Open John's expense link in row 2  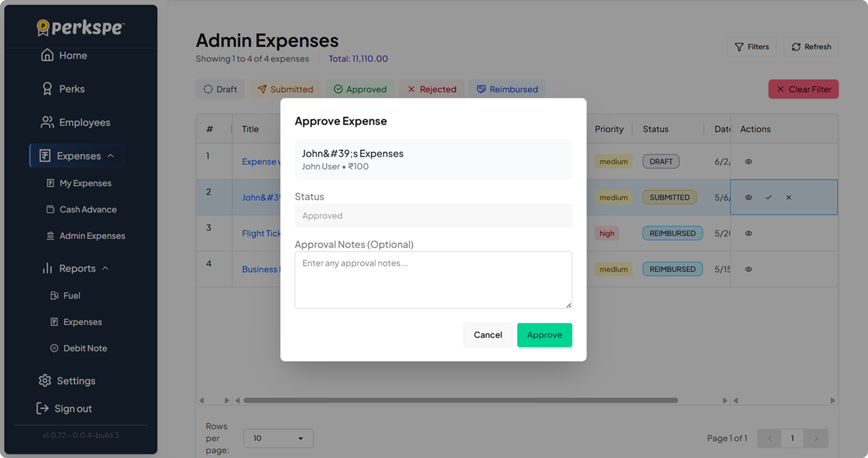pyautogui.click(x=261, y=198)
